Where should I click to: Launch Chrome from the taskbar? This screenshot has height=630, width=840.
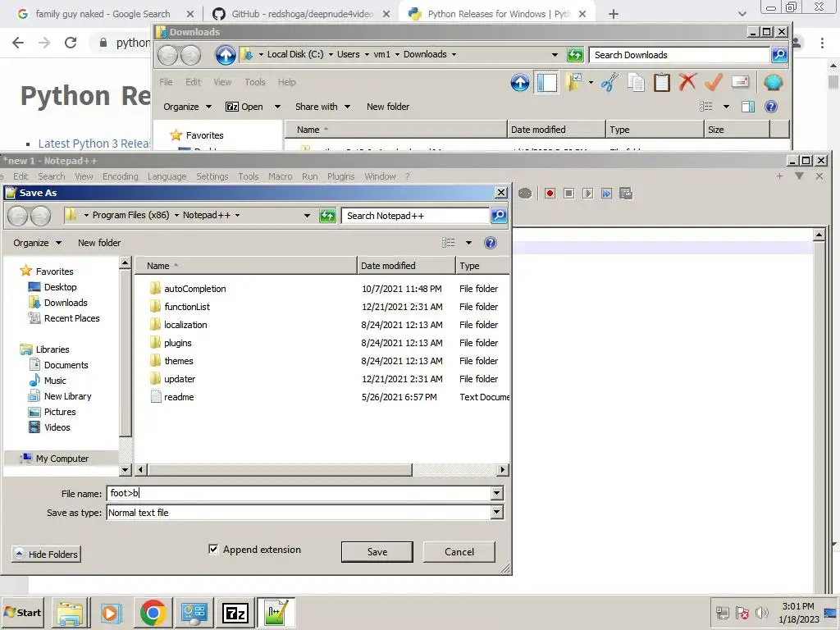tap(153, 612)
